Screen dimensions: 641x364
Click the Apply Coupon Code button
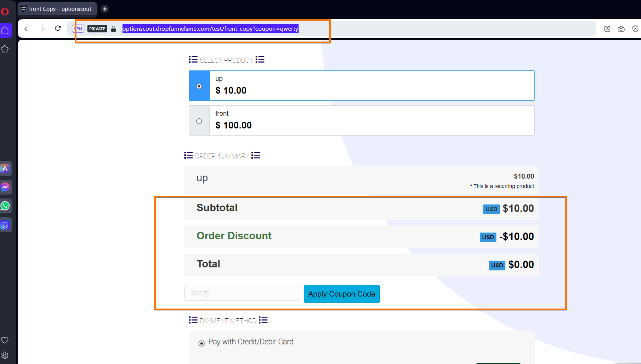342,294
